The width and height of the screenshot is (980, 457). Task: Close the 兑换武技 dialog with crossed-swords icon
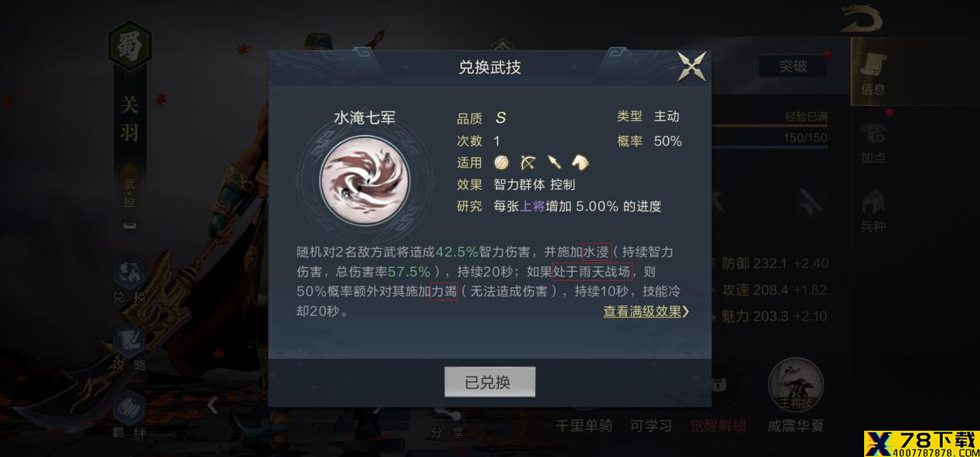(691, 66)
